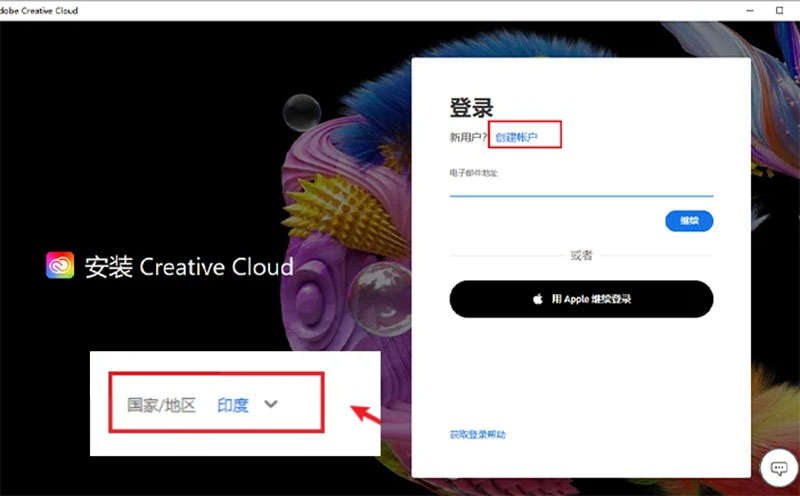Image resolution: width=800 pixels, height=496 pixels.
Task: Select the 印度 country value
Action: pos(232,405)
